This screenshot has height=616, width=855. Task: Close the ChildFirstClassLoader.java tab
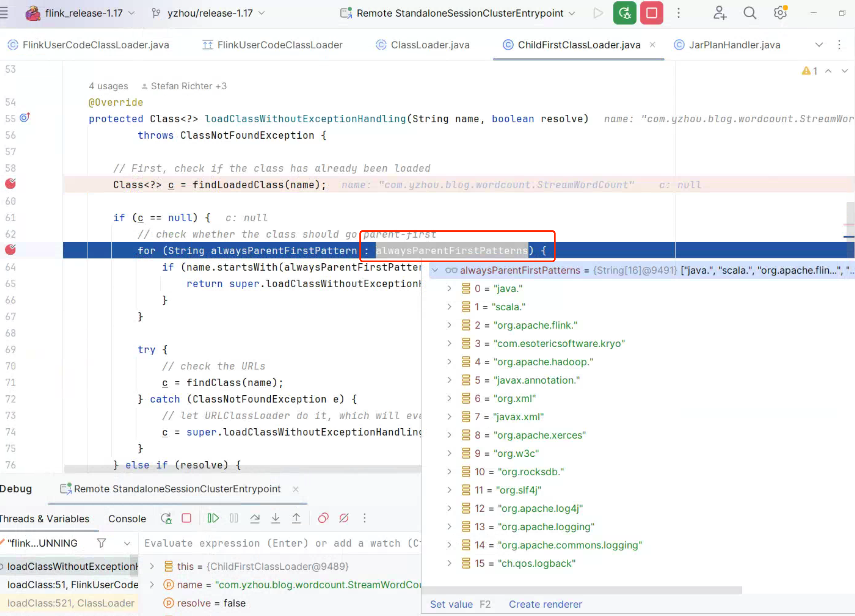tap(652, 45)
